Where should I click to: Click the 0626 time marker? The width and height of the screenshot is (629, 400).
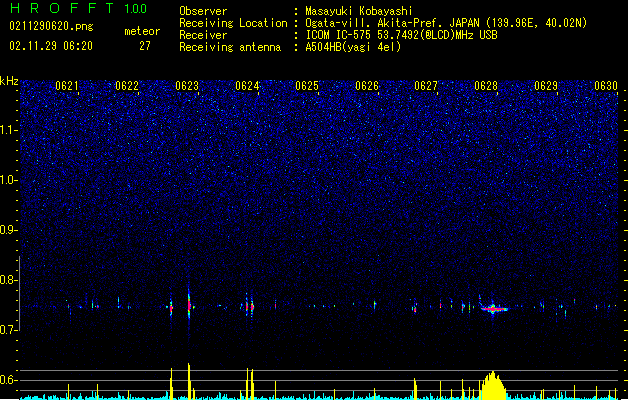pos(367,86)
